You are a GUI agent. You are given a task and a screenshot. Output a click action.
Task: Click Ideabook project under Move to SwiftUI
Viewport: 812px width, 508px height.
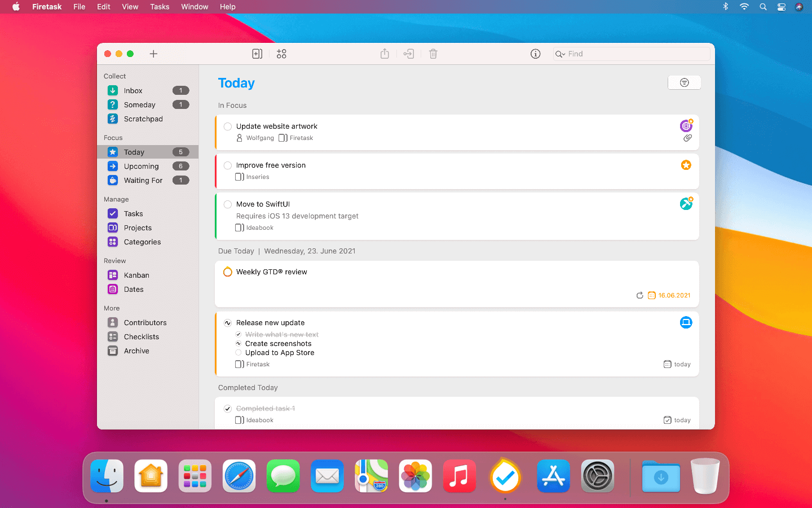coord(260,227)
